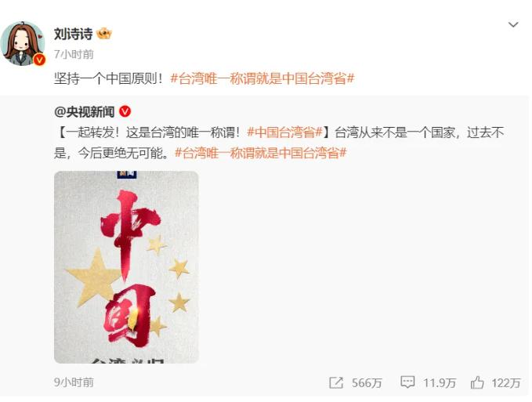Click the 9小时前 original post timestamp
Screen dimensions: 532x402
coord(74,382)
